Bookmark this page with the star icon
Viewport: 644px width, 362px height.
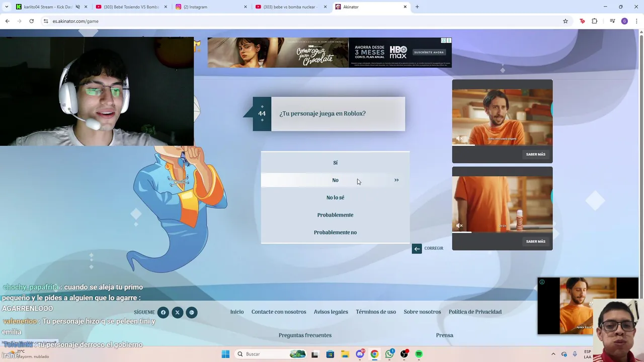click(566, 21)
